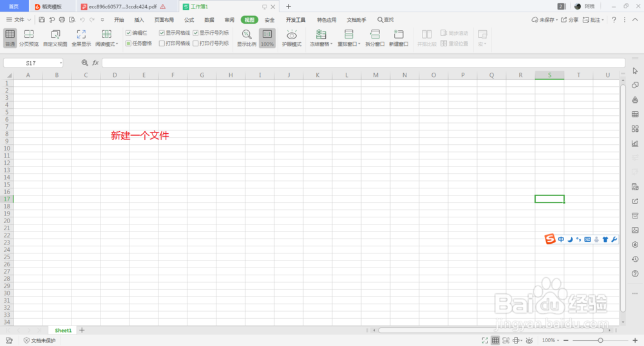
Task: Click 新建窗口 new window
Action: point(399,38)
